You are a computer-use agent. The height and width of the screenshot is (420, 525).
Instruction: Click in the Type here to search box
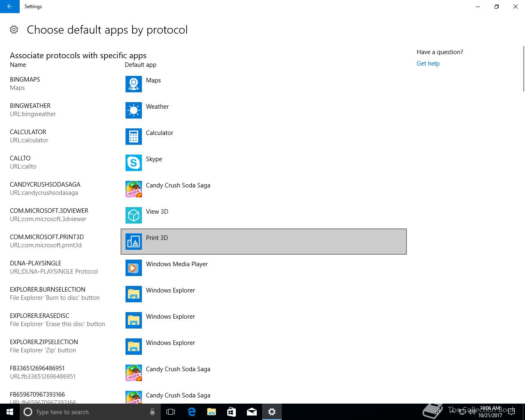pos(90,412)
